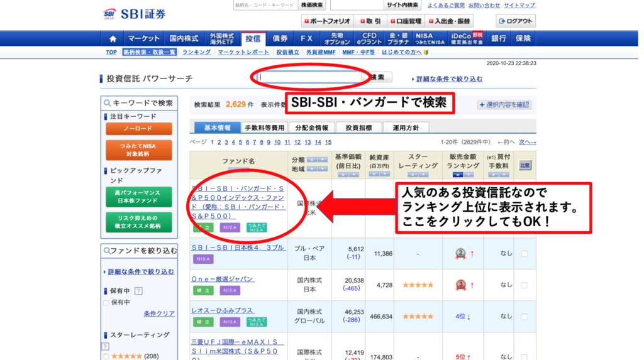
Task: Tick compare checkbox for SBI日本株4.3ブル
Action: [524, 254]
